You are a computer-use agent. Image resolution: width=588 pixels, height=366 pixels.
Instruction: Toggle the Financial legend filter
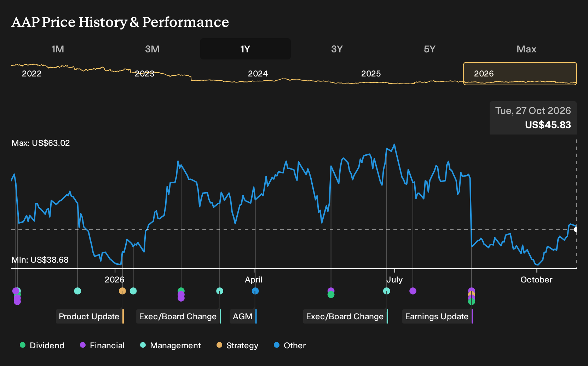coord(102,345)
